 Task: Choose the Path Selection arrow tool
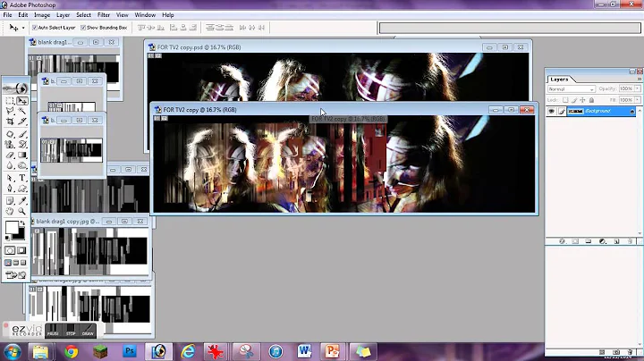point(10,178)
